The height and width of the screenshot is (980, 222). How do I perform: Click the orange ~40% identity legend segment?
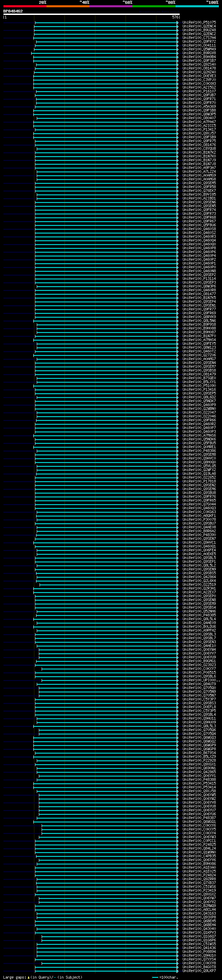click(68, 6)
